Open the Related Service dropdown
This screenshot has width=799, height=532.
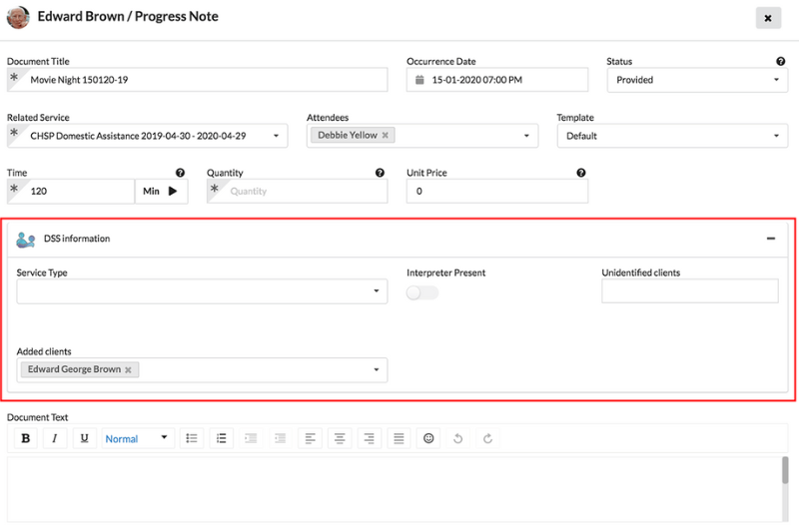point(147,136)
